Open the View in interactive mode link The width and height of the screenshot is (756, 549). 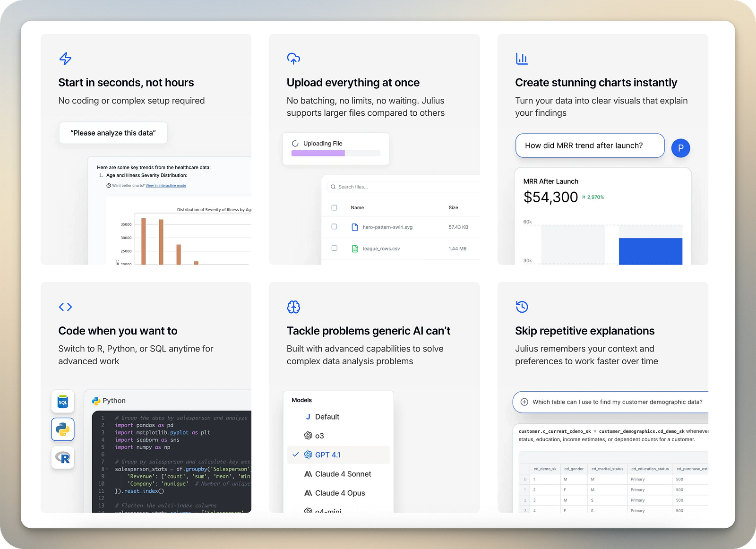[x=166, y=186]
